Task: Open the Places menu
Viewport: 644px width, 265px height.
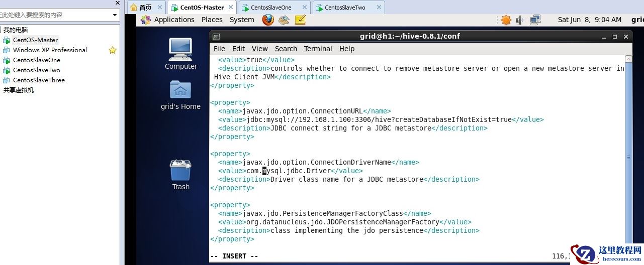Action: [x=212, y=20]
